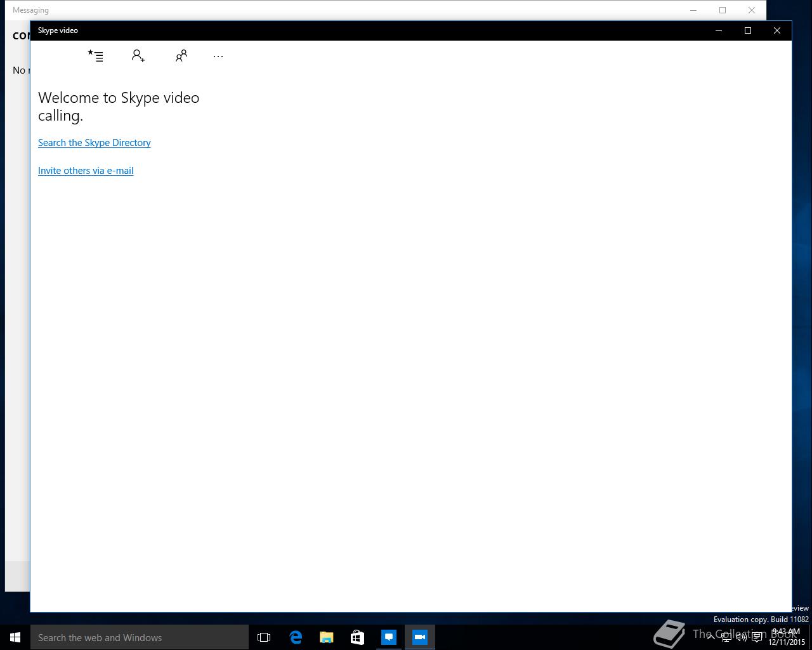The height and width of the screenshot is (650, 812).
Task: Open the Action Center notifications icon
Action: click(x=757, y=637)
